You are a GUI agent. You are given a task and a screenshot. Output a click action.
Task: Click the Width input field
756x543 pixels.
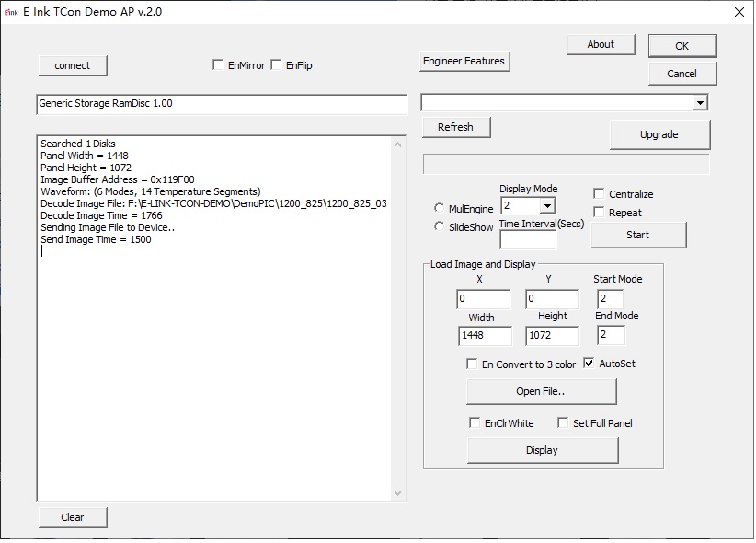(x=485, y=335)
